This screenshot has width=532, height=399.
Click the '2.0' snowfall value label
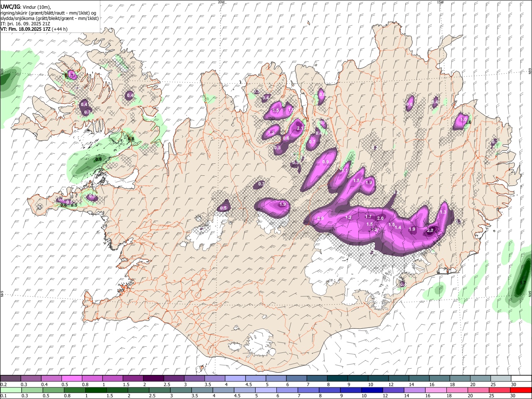coord(380,218)
